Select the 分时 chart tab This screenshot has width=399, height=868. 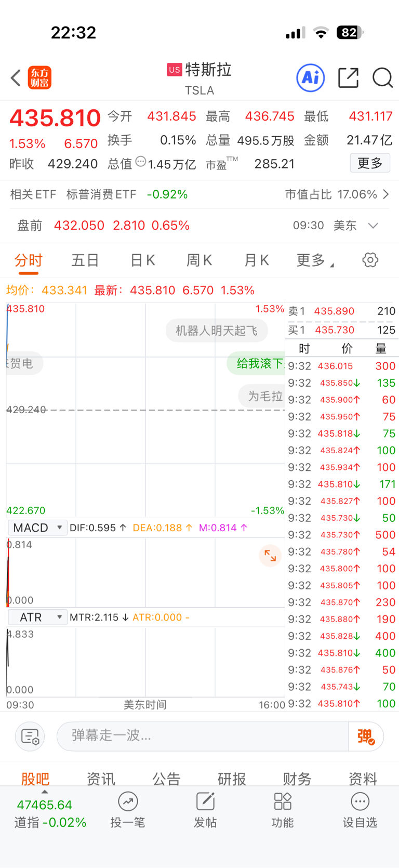[x=29, y=260]
